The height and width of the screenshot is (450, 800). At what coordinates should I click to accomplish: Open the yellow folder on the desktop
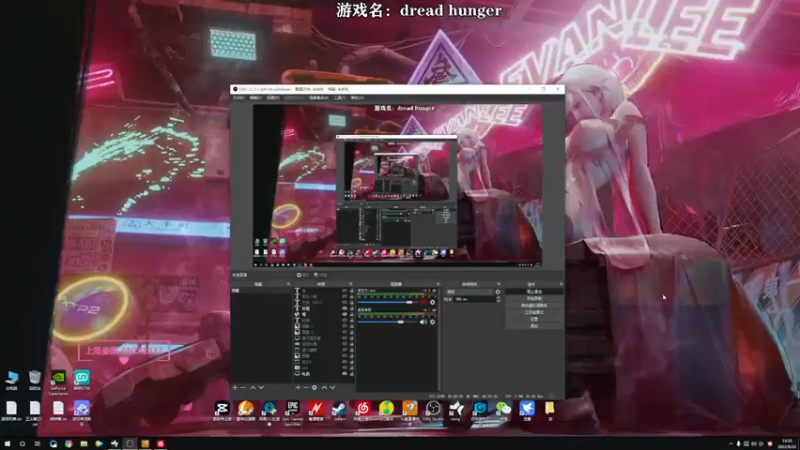pyautogui.click(x=549, y=411)
